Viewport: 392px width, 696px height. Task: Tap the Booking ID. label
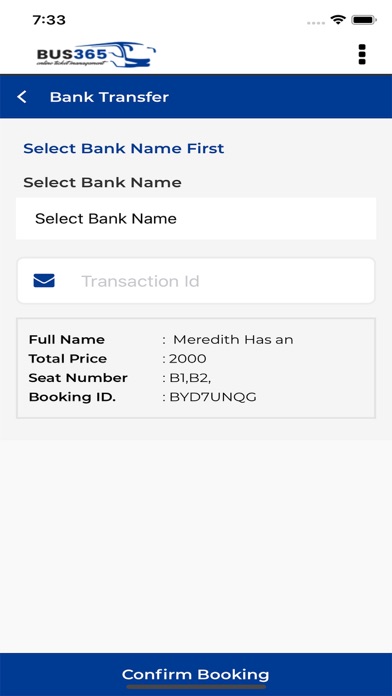coord(72,397)
